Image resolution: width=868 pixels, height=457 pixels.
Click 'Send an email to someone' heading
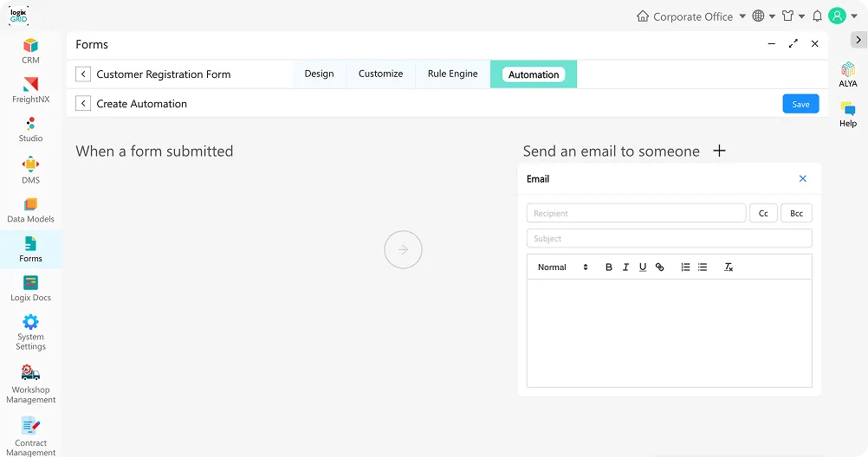[611, 151]
